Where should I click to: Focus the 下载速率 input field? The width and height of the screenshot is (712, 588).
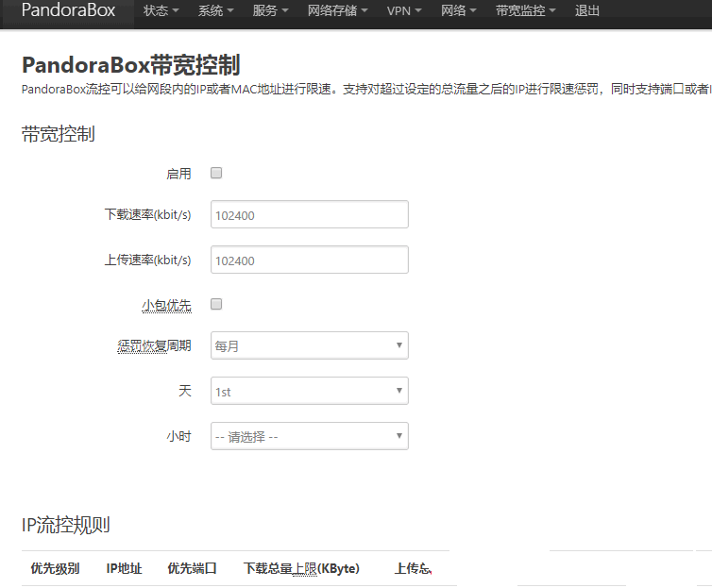click(309, 214)
